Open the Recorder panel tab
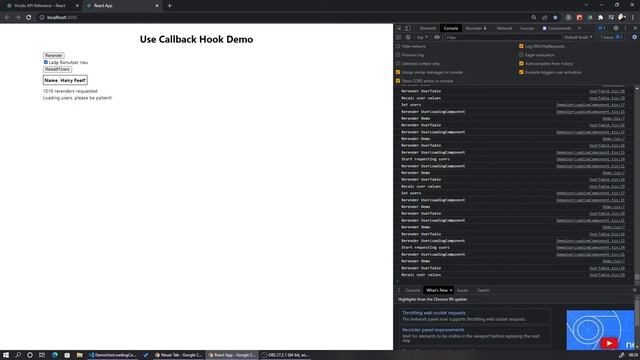 [x=476, y=28]
